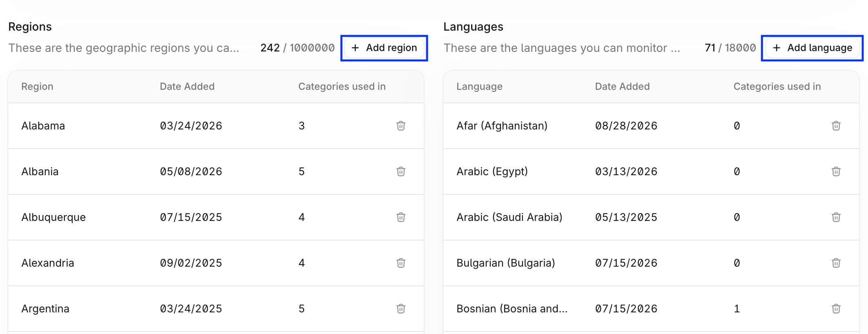868x334 pixels.
Task: Select the Alabama region name
Action: pos(43,126)
